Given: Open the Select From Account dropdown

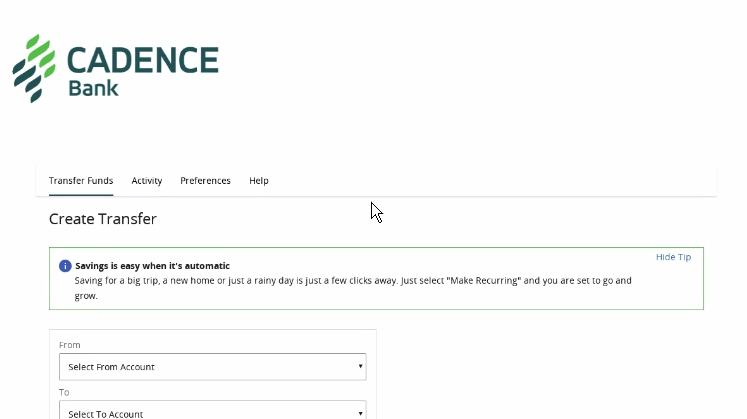Looking at the screenshot, I should coord(212,367).
